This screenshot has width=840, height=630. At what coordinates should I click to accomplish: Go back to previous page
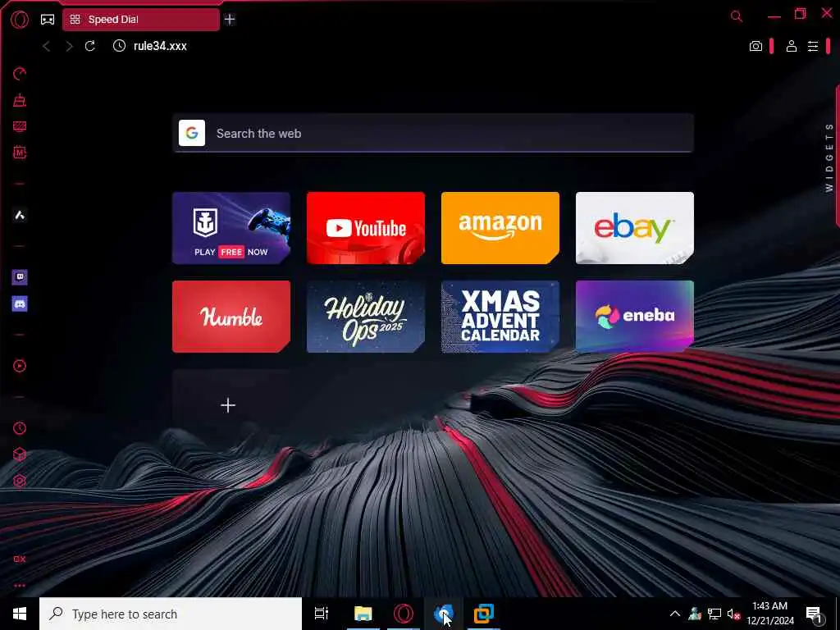[47, 47]
